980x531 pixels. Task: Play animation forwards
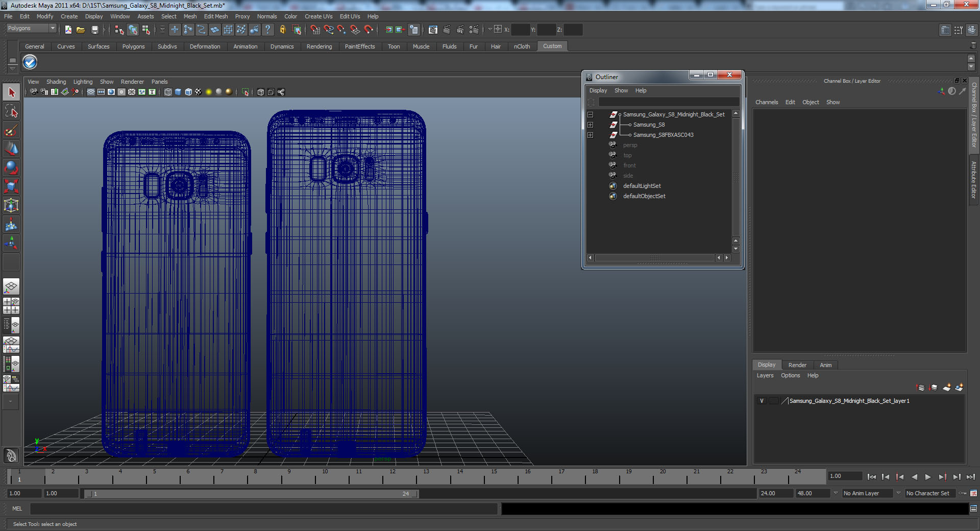pyautogui.click(x=928, y=477)
